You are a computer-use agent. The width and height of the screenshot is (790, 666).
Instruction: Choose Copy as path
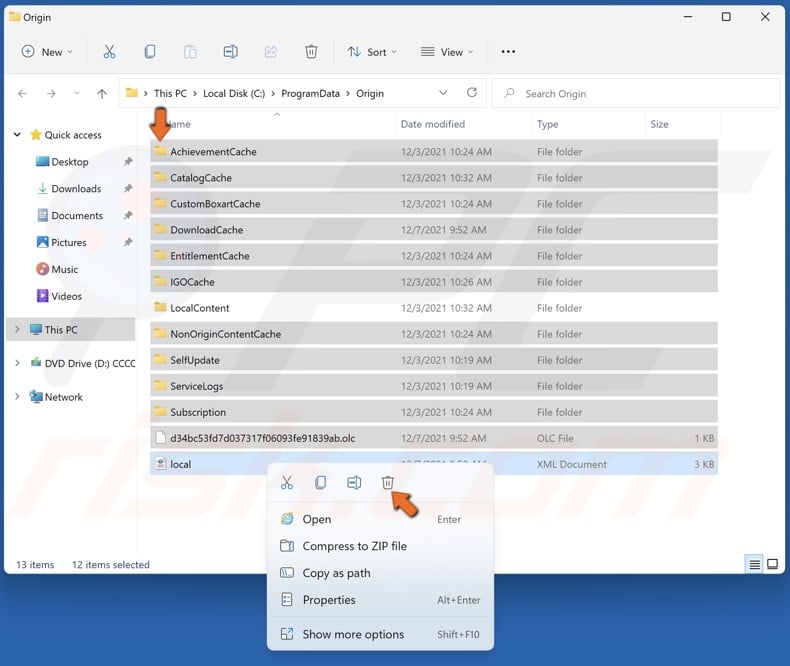click(x=380, y=573)
